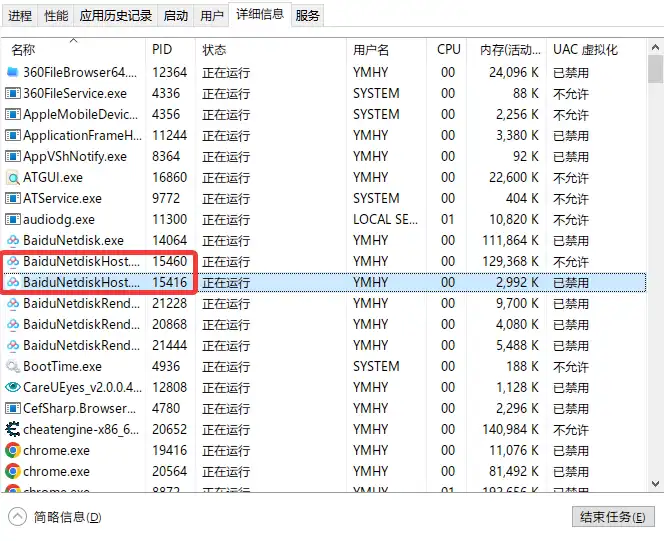The image size is (664, 541).
Task: Click the ApplicationFrameHost process icon
Action: [13, 135]
